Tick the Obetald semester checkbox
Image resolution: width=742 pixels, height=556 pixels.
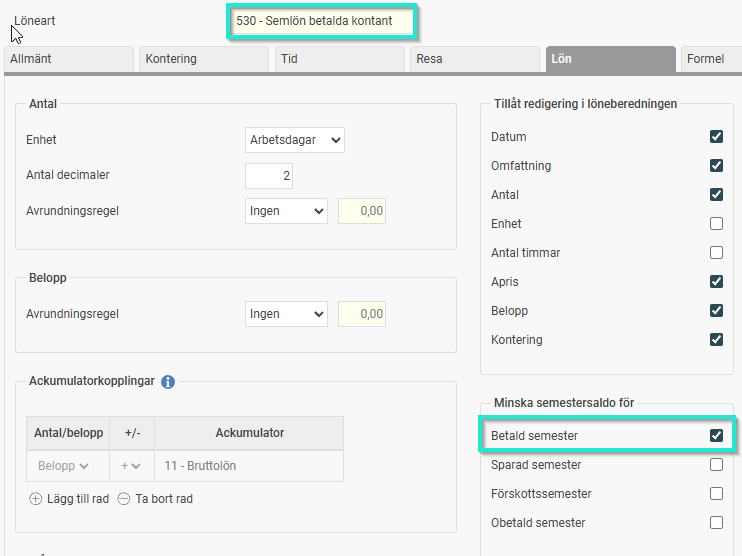(x=716, y=523)
